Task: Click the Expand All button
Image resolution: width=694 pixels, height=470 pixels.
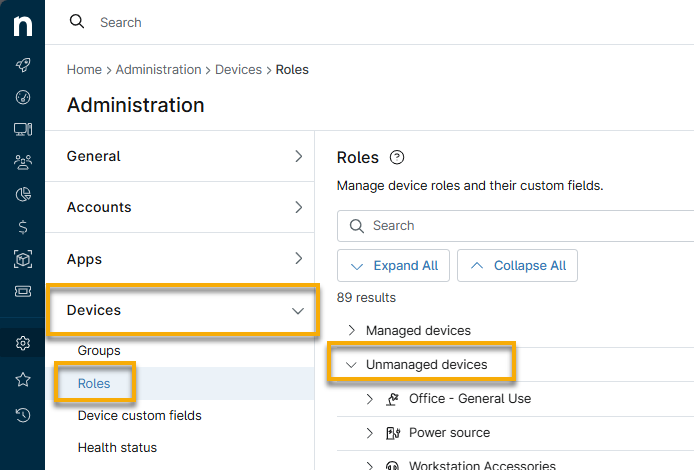Action: 393,266
